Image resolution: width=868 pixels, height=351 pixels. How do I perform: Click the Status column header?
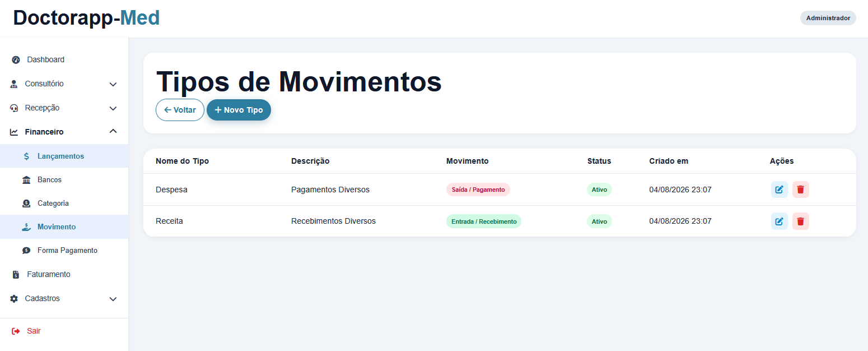599,161
